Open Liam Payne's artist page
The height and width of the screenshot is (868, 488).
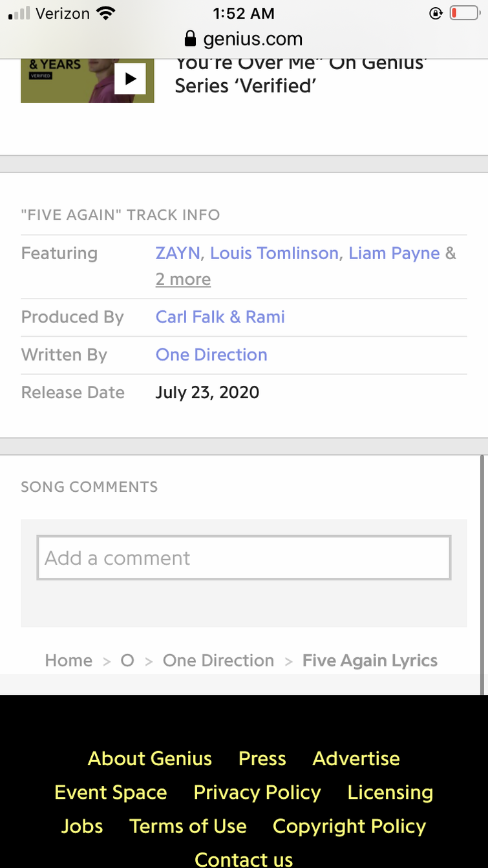coord(394,253)
